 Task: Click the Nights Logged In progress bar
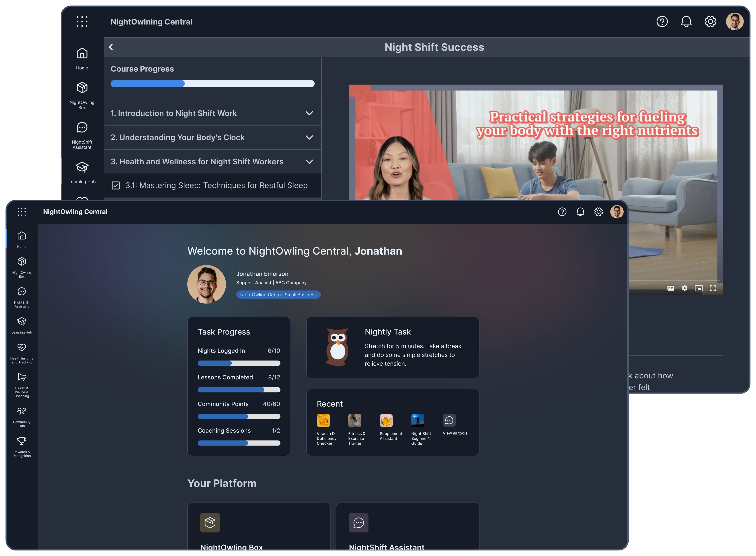click(239, 363)
